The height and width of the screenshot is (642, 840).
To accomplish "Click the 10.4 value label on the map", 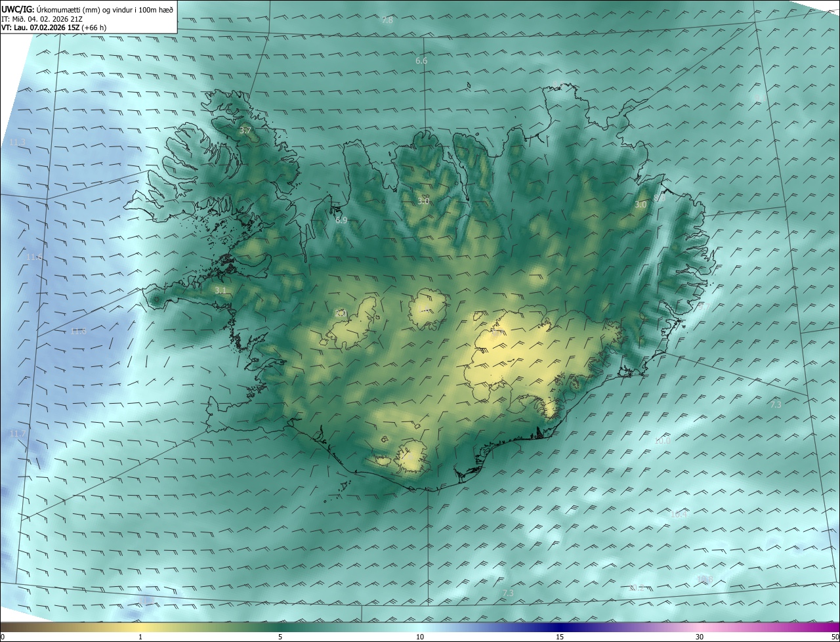I will click(x=679, y=515).
